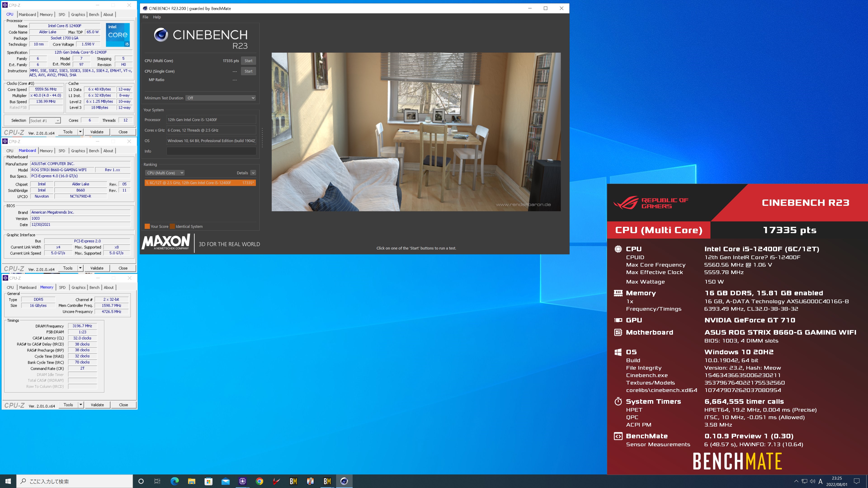The width and height of the screenshot is (868, 488).
Task: Click the '17335 pts' score in BenchMate panel
Action: [x=790, y=230]
